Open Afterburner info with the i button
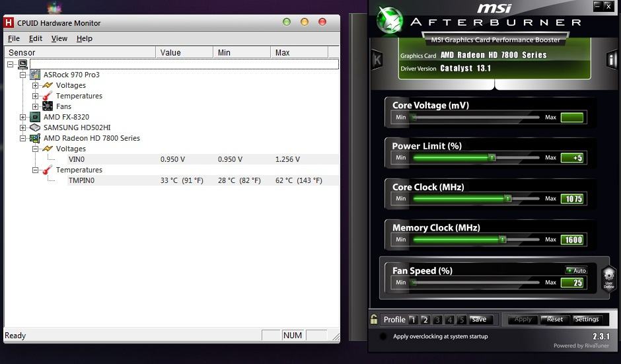 pyautogui.click(x=612, y=60)
